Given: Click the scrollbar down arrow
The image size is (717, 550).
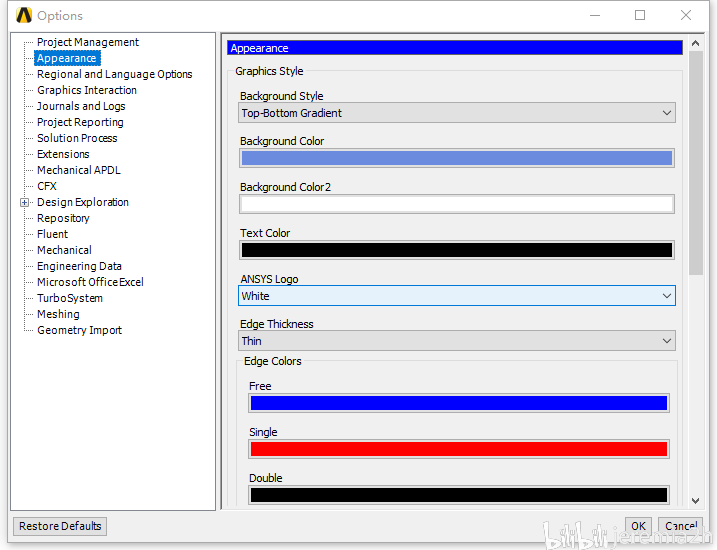Looking at the screenshot, I should pyautogui.click(x=696, y=501).
